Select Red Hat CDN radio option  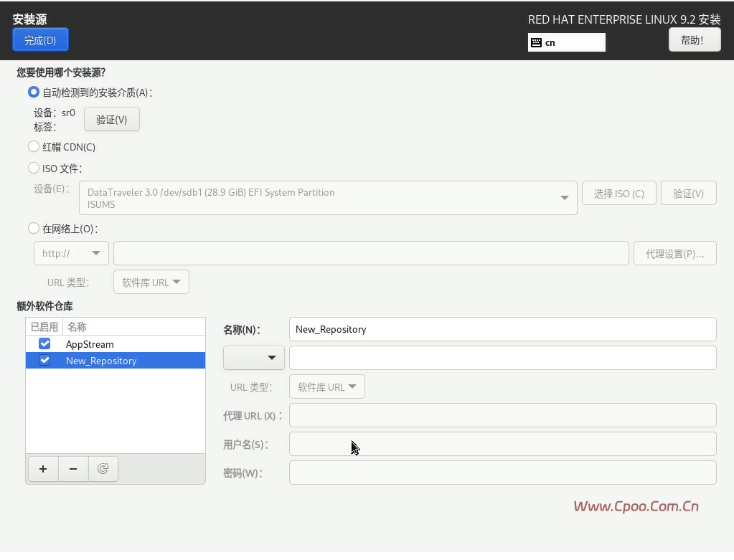tap(34, 146)
